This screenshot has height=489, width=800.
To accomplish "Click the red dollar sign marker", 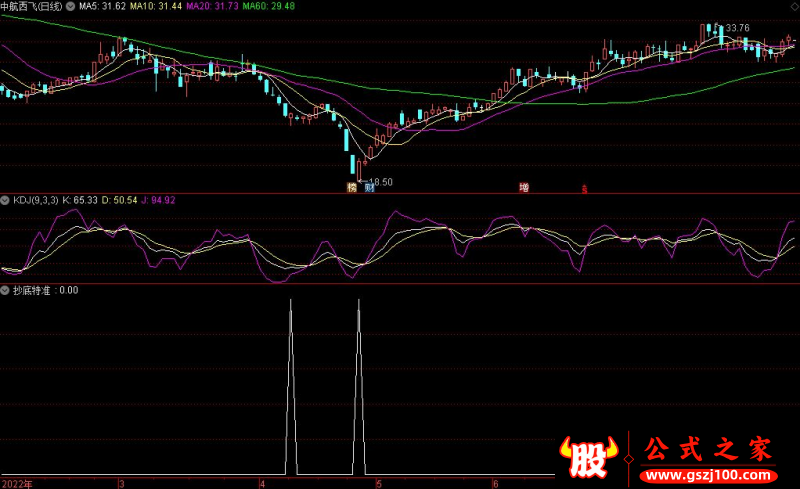I will click(585, 189).
